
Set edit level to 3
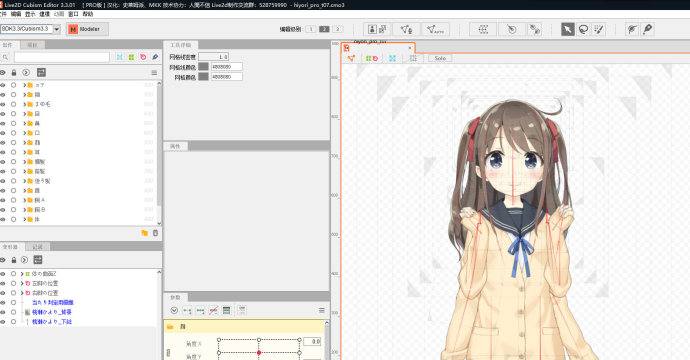(338, 29)
